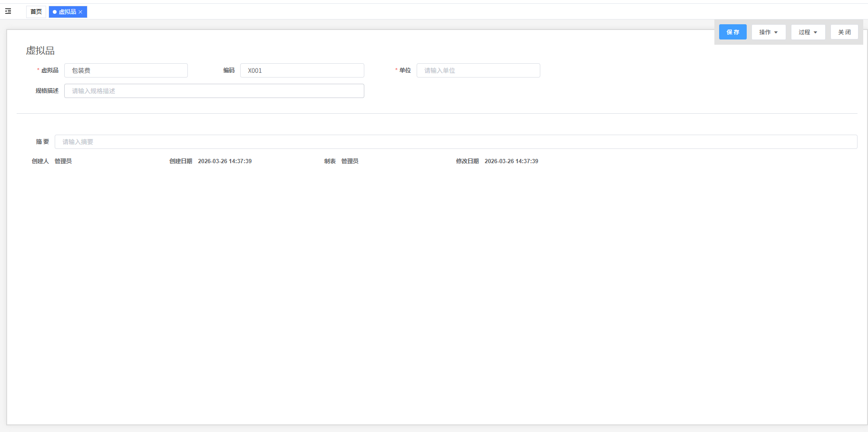868x432 pixels.
Task: Click into the 摘要 text field
Action: coord(456,142)
